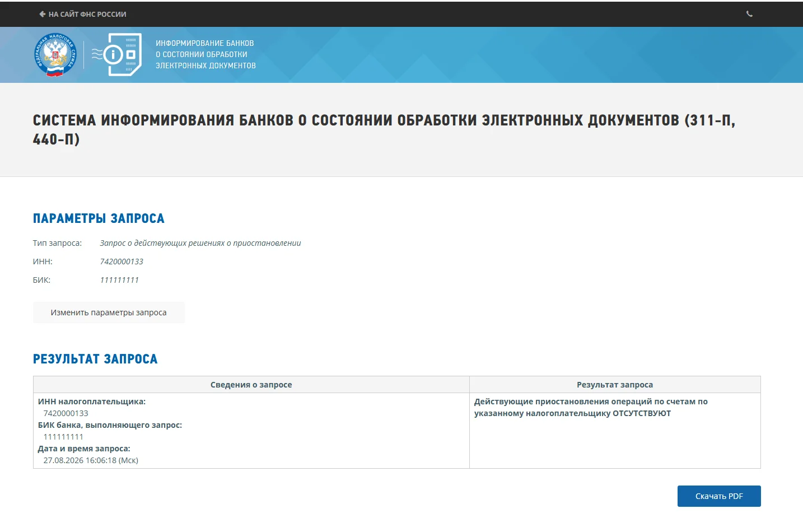The width and height of the screenshot is (803, 532).
Task: Click the Сведения о запросе column header
Action: [x=251, y=385]
